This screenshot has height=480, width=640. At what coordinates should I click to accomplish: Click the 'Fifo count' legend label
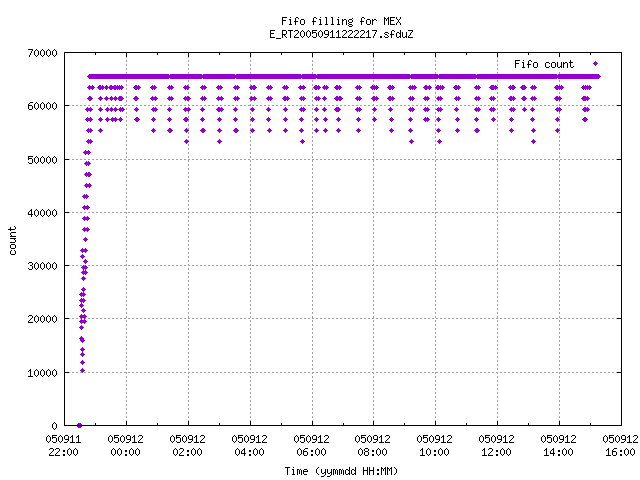point(544,64)
